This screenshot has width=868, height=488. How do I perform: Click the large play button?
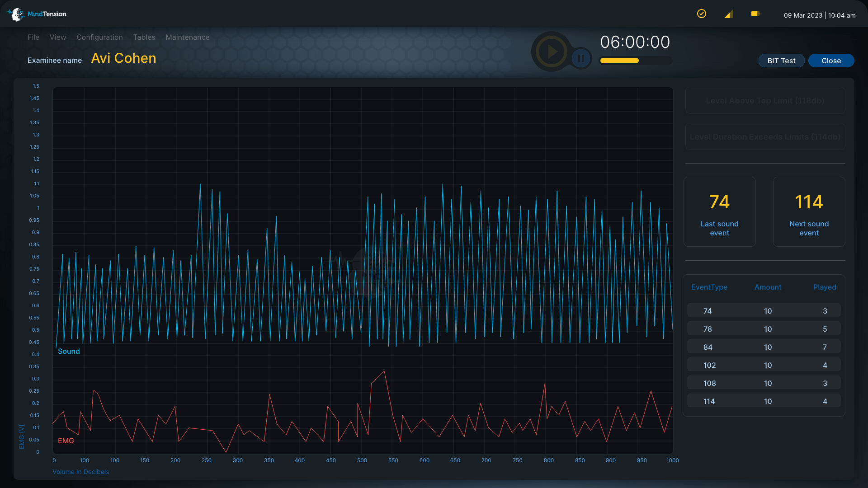coord(551,52)
